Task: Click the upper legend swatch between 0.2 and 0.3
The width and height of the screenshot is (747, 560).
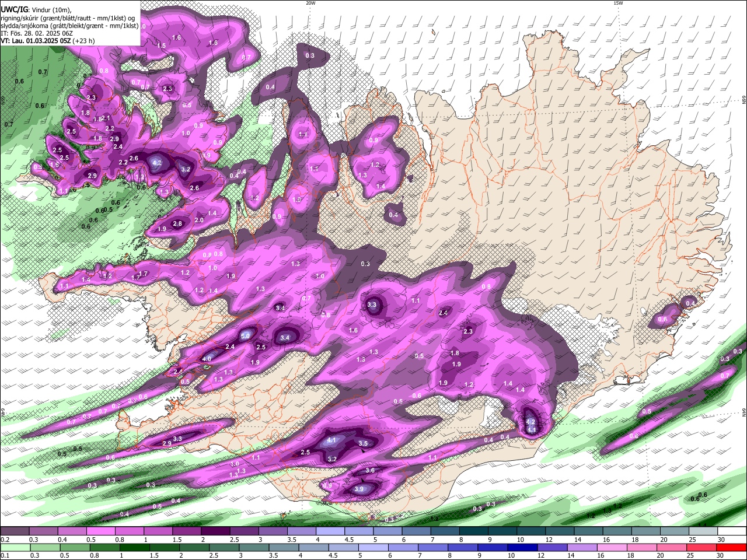Action: click(15, 531)
